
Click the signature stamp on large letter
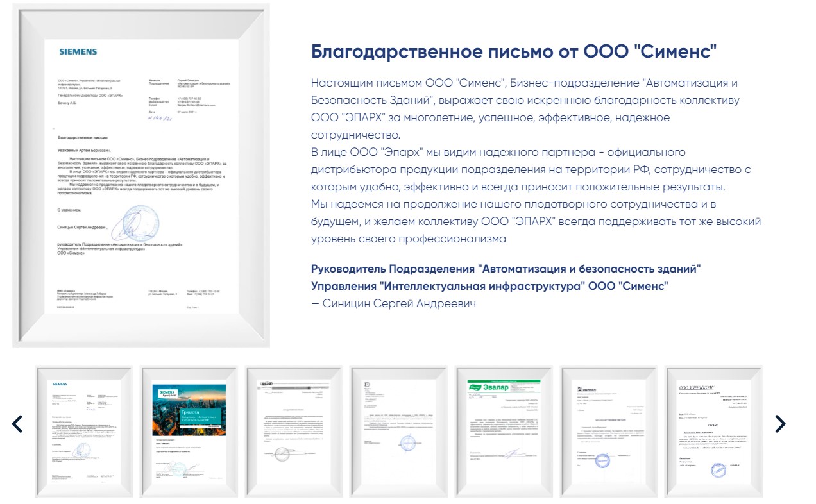135,224
